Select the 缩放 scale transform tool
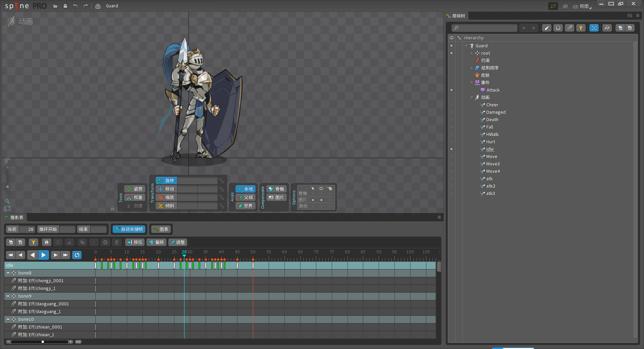644x349 pixels. 166,198
